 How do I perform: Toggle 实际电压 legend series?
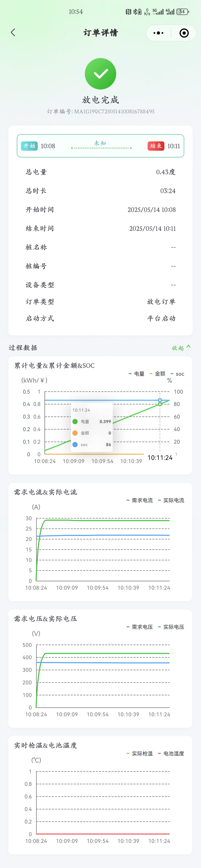pos(171,627)
